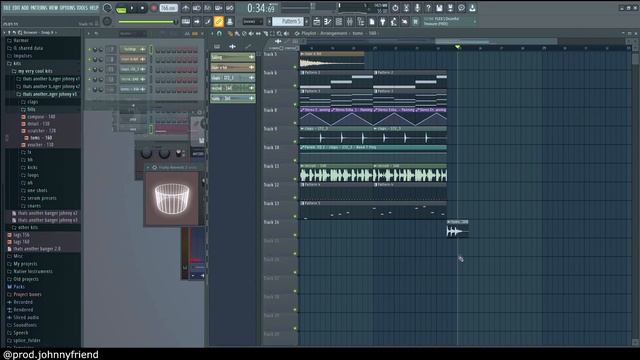The image size is (640, 360).
Task: Click the microphone recording icon
Action: [x=417, y=8]
